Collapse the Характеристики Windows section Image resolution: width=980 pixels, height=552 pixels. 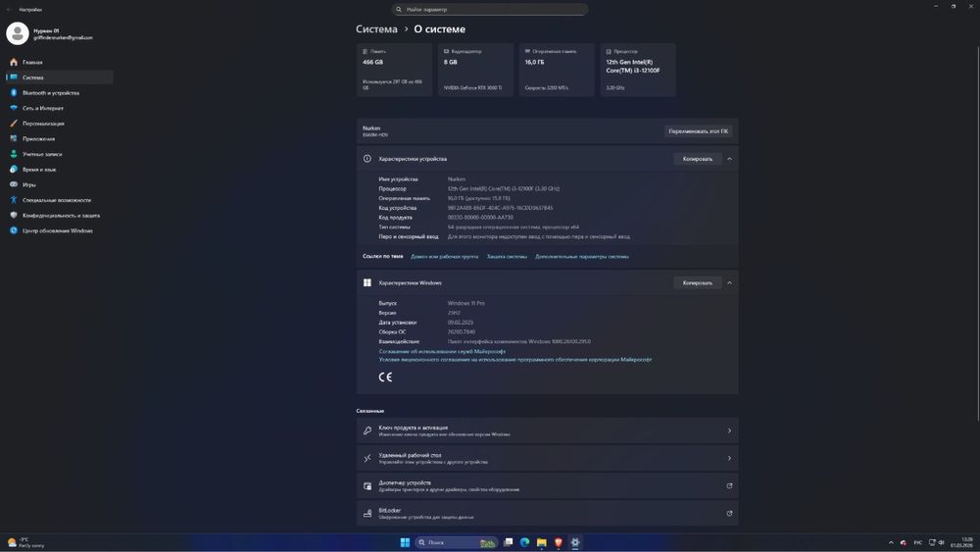(729, 282)
